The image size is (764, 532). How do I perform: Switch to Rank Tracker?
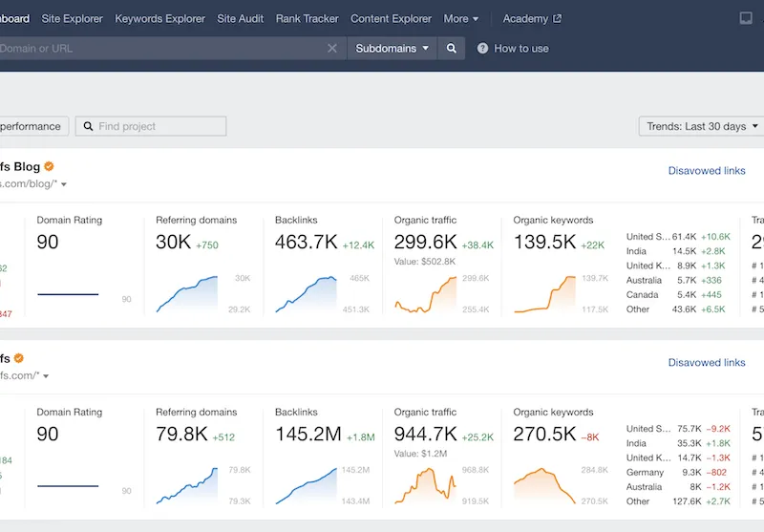(307, 18)
